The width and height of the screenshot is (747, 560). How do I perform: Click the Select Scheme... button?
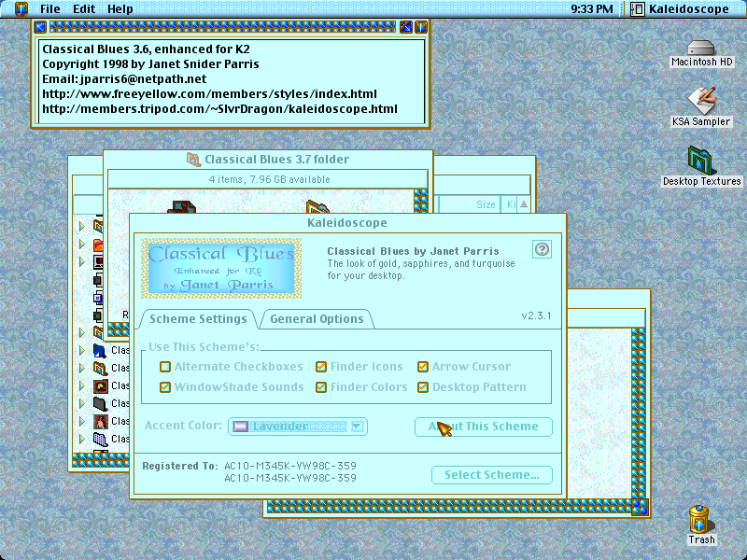point(492,475)
